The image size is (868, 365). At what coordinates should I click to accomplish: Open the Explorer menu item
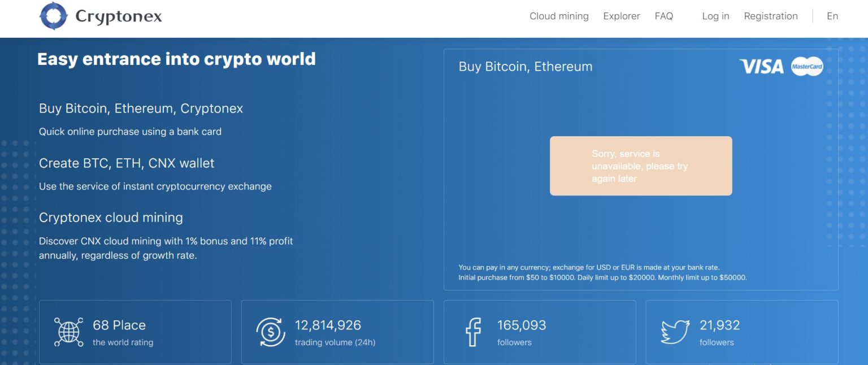tap(621, 16)
